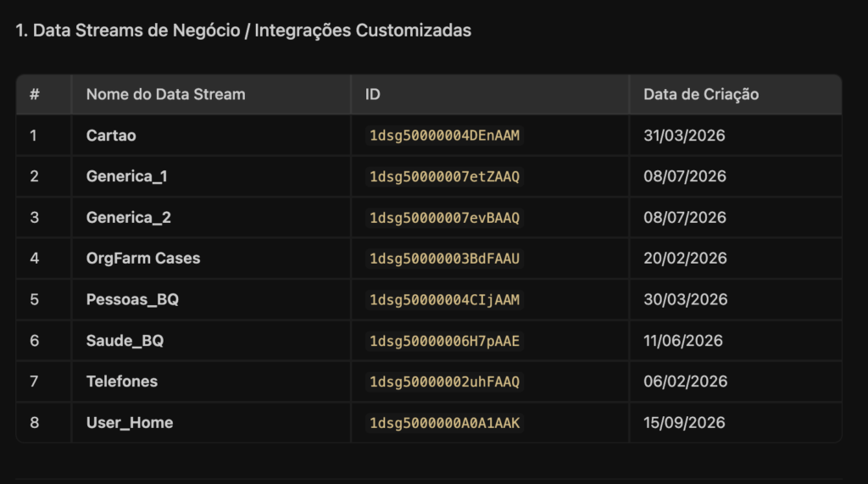Screen dimensions: 868x484
Task: Click ID code 1dsg50000004DEnAAM
Action: click(444, 136)
